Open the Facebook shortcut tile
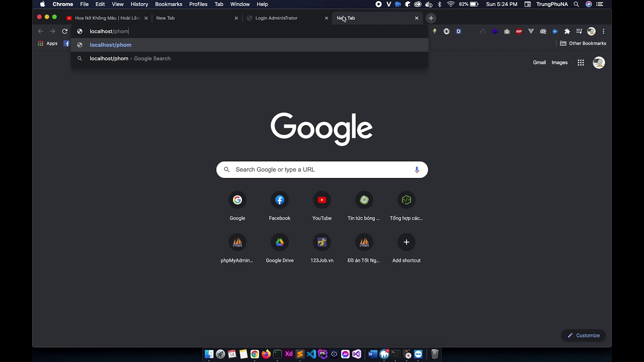The image size is (644, 362). click(280, 206)
